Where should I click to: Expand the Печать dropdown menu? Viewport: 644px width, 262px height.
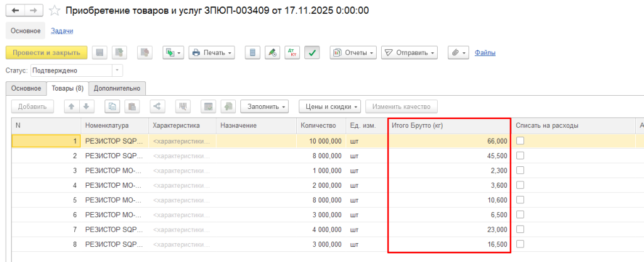(x=212, y=53)
